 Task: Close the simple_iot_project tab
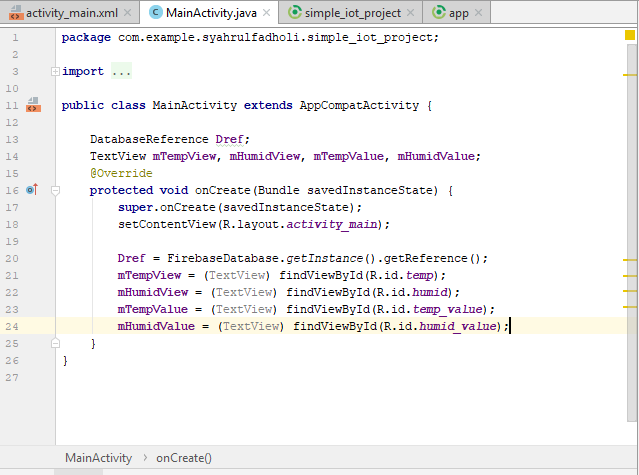(x=411, y=13)
